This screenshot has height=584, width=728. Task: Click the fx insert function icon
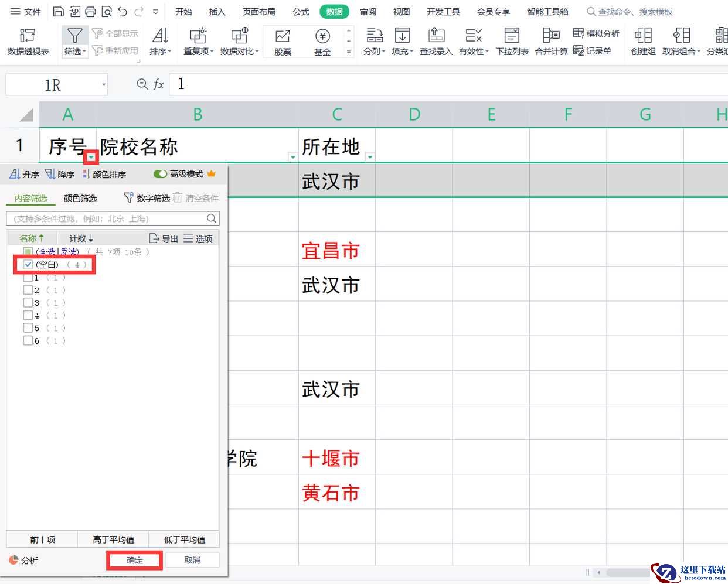coord(158,84)
